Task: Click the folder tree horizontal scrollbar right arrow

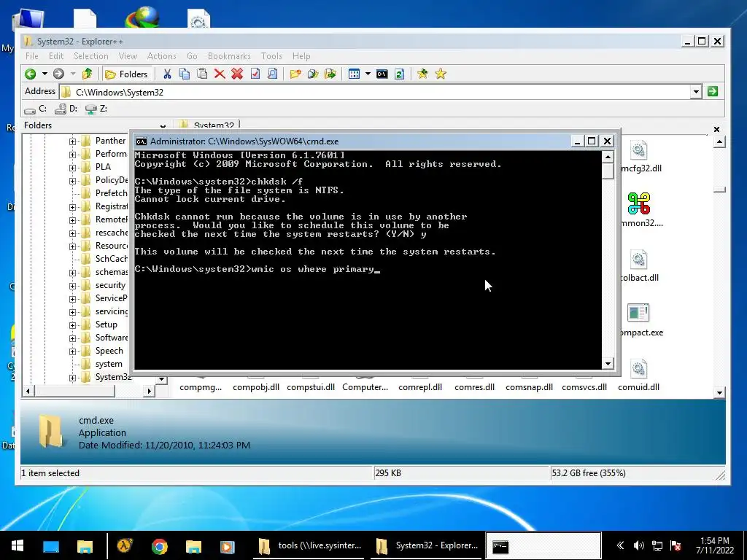Action: point(149,391)
